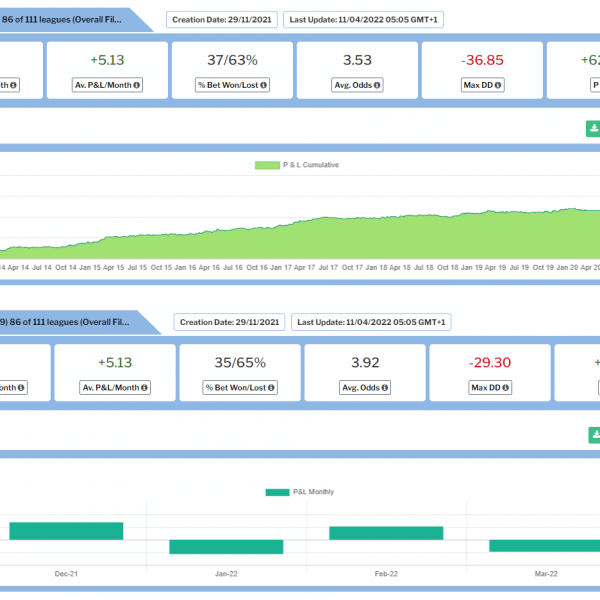600x600 pixels.
Task: Click Avg. Odds info icon under 3.92
Action: [x=387, y=387]
